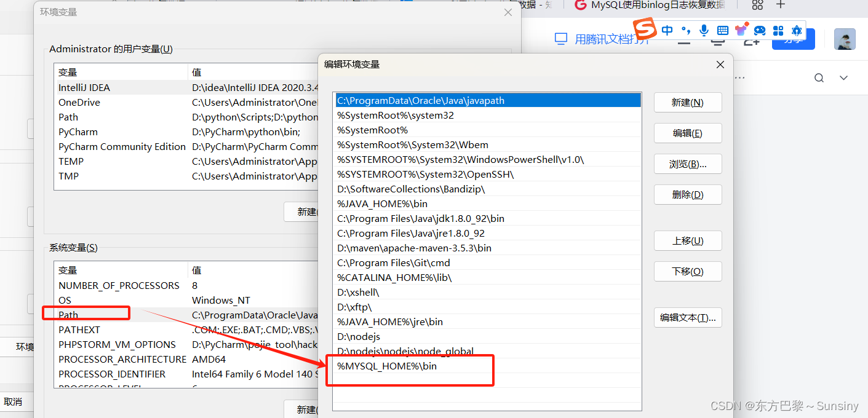Select IntelliJ IDEA in user variables
The width and height of the screenshot is (868, 418).
(186, 88)
